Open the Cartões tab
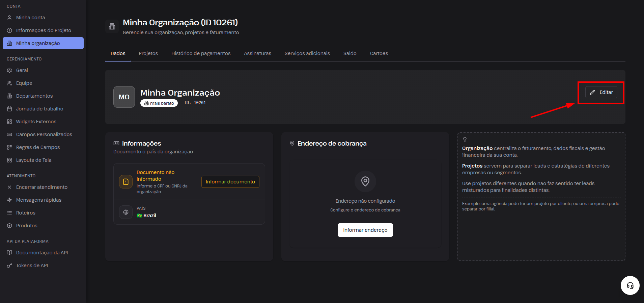 pyautogui.click(x=379, y=53)
